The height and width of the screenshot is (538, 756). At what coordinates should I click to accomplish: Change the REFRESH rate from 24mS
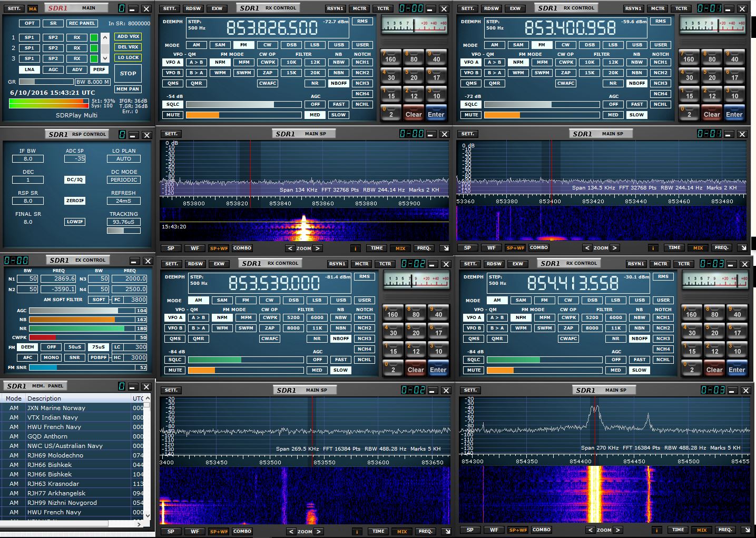tap(123, 201)
